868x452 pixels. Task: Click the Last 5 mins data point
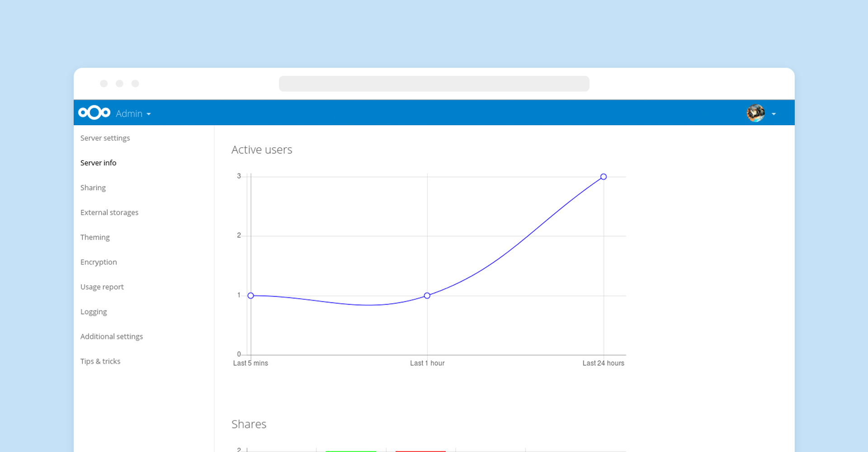tap(251, 296)
